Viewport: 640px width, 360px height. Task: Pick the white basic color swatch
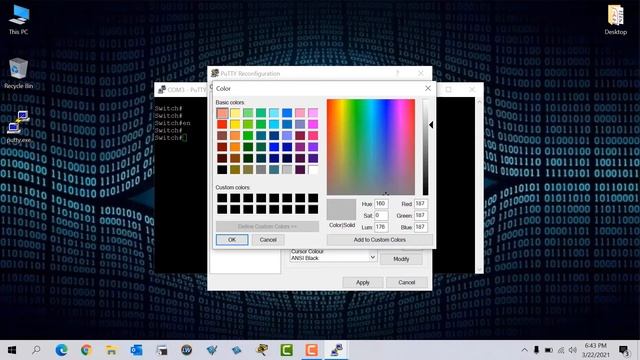click(x=313, y=169)
